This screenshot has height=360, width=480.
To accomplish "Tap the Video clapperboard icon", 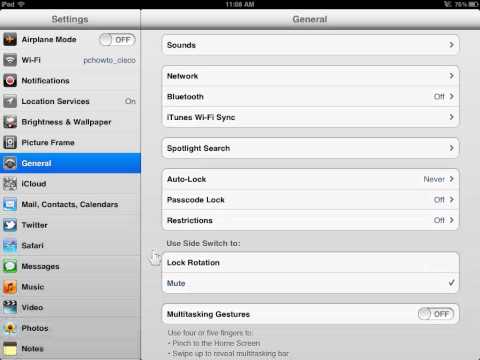I will pyautogui.click(x=10, y=307).
